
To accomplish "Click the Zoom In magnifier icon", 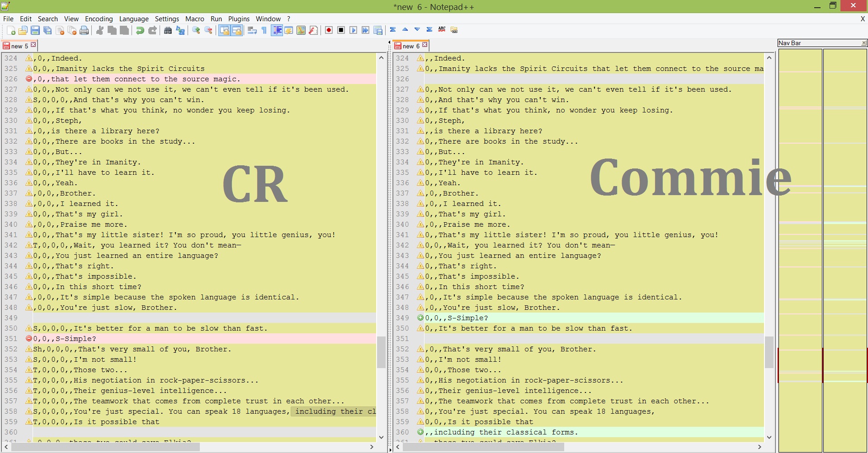I will click(x=196, y=30).
